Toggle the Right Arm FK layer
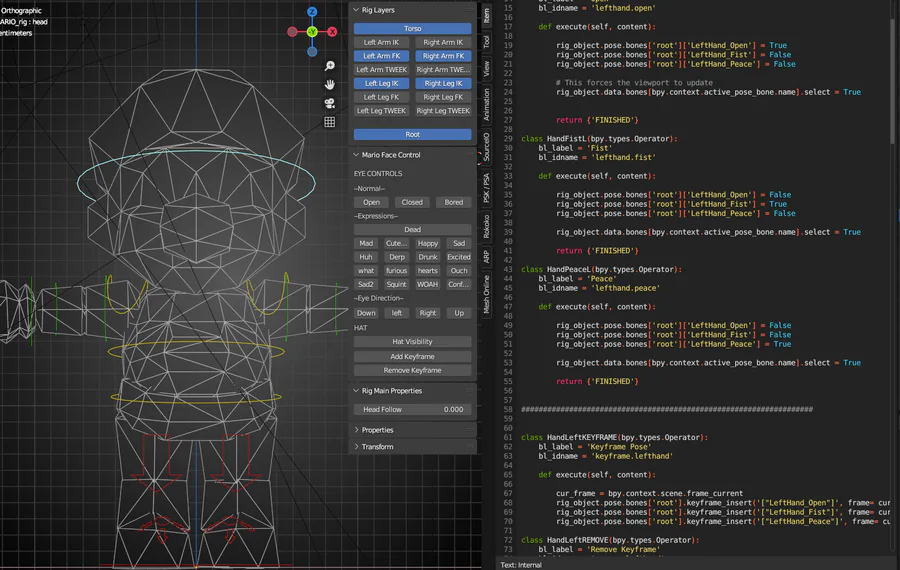 443,56
